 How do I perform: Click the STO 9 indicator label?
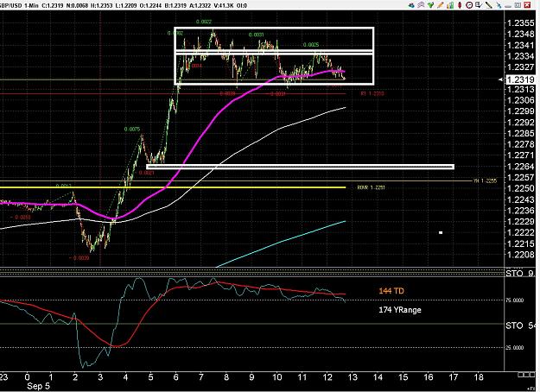click(519, 274)
